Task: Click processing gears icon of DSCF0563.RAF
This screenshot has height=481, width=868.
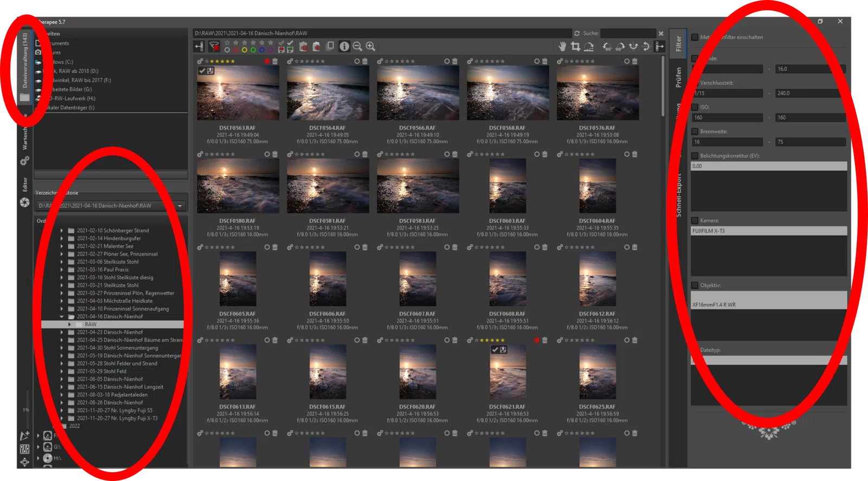Action: [200, 61]
